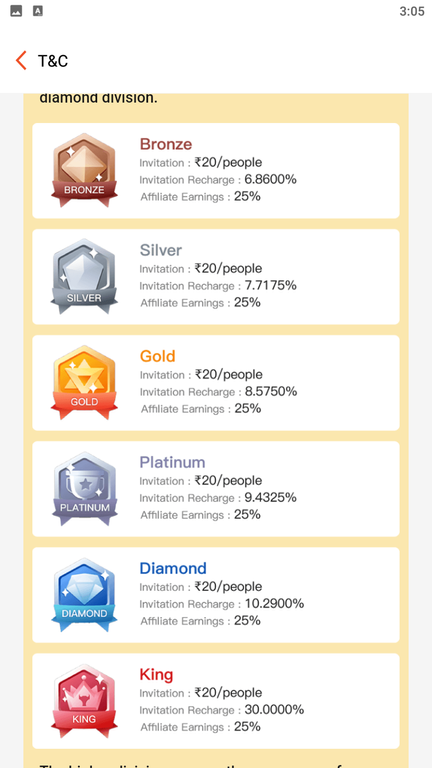This screenshot has height=768, width=432.
Task: Click King Invitation Recharge 30.0000% value
Action: pyautogui.click(x=274, y=710)
